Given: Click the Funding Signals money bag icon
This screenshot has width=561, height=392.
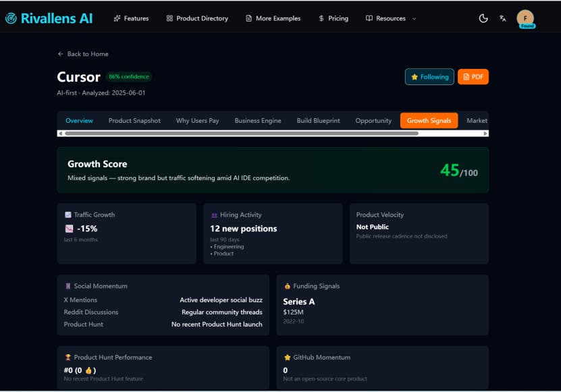Looking at the screenshot, I should 288,286.
